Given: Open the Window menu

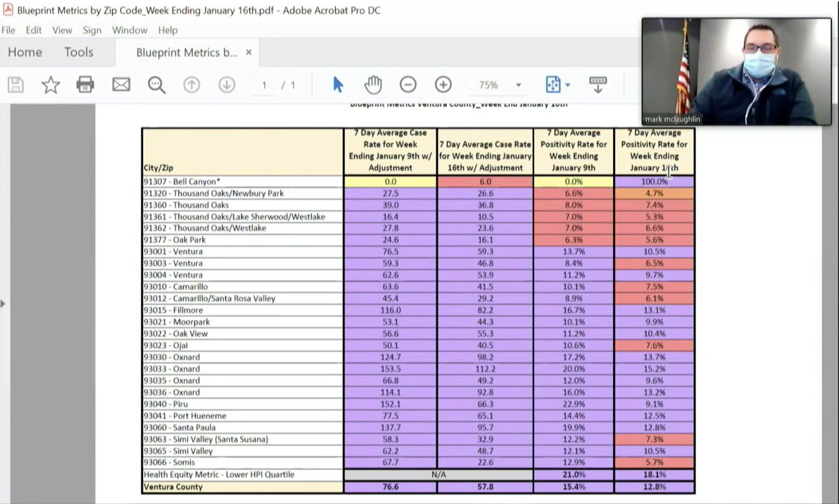Looking at the screenshot, I should pyautogui.click(x=130, y=30).
